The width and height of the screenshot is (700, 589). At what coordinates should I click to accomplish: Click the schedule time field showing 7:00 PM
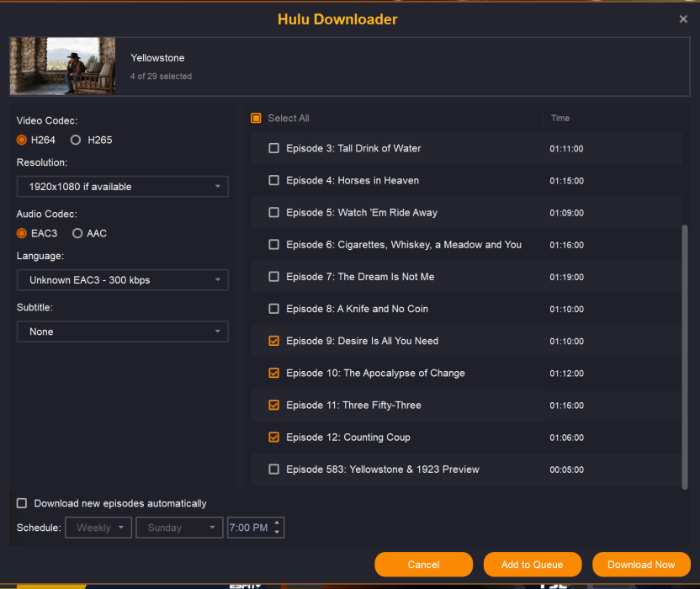coord(249,528)
